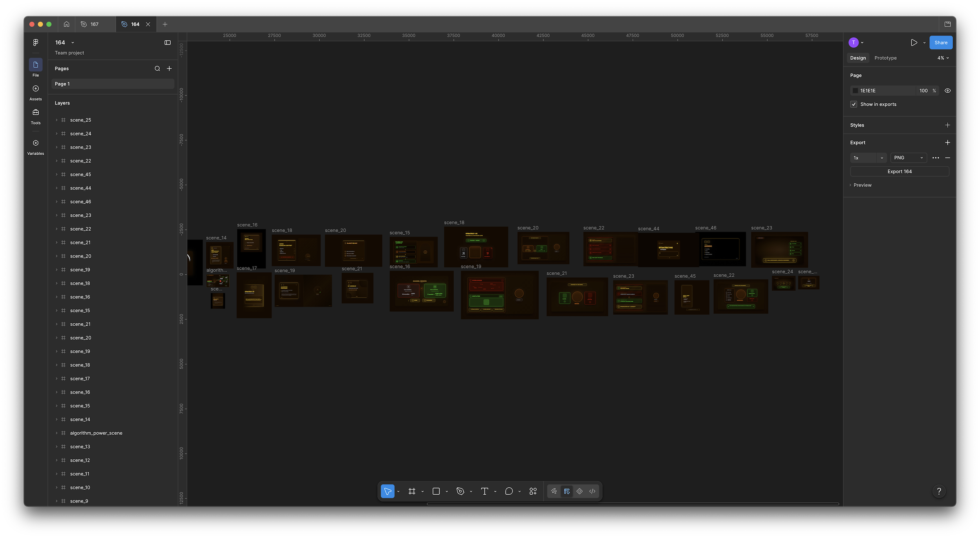Search pages with the magnifier icon
This screenshot has width=980, height=538.
[157, 69]
